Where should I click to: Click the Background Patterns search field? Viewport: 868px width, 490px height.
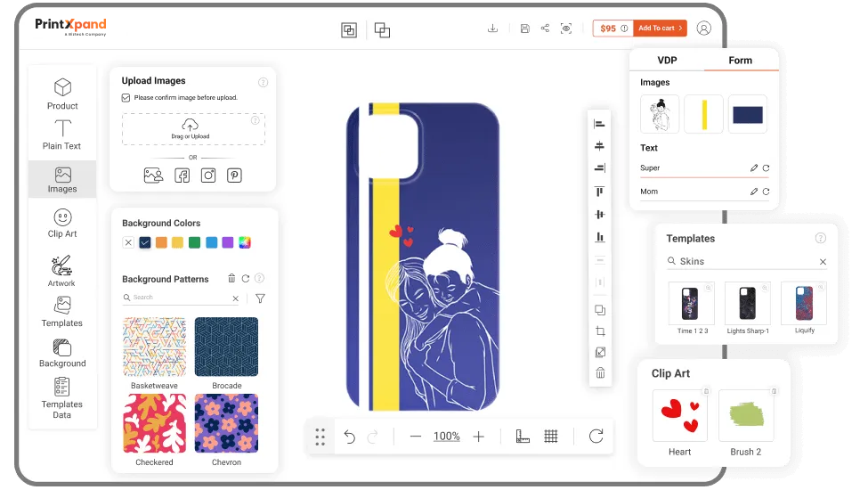181,298
